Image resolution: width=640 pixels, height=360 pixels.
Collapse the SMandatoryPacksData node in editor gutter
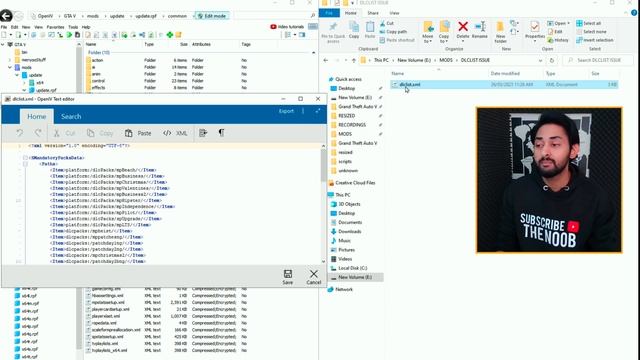tap(25, 158)
